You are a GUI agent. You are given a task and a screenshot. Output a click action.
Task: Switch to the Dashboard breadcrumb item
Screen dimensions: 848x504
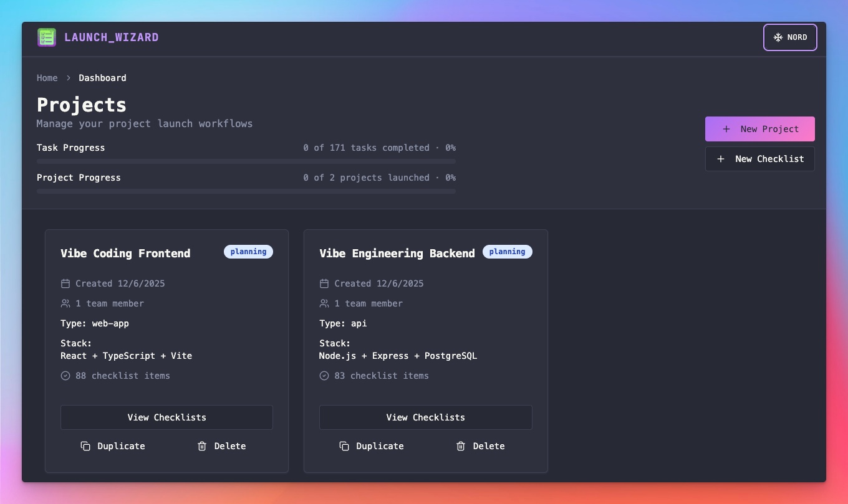pyautogui.click(x=102, y=78)
